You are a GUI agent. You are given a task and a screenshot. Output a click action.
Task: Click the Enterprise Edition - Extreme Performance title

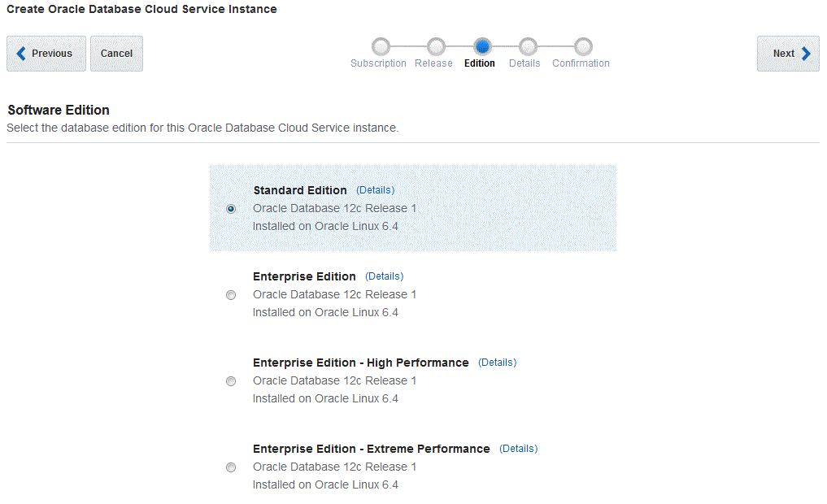click(x=372, y=450)
